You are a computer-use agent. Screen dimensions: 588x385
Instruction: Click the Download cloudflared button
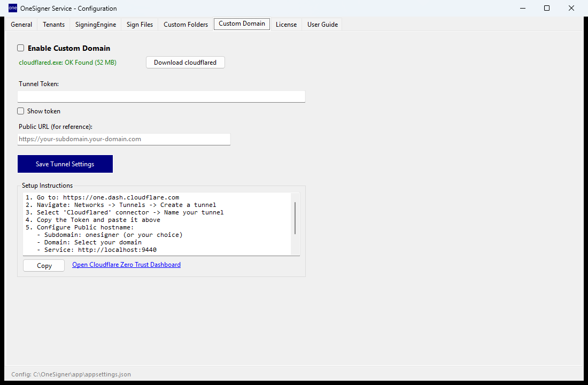click(x=185, y=62)
